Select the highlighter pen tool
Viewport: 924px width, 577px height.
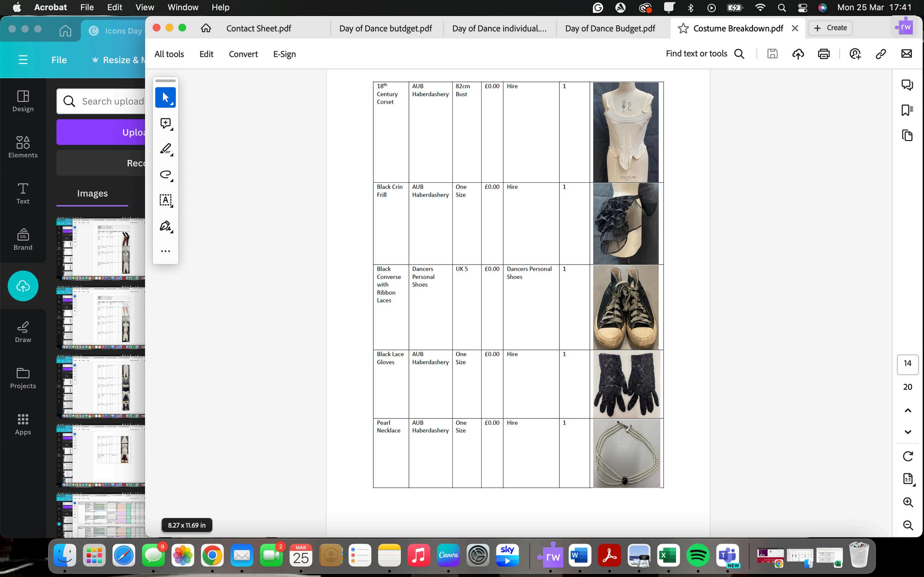pyautogui.click(x=165, y=149)
